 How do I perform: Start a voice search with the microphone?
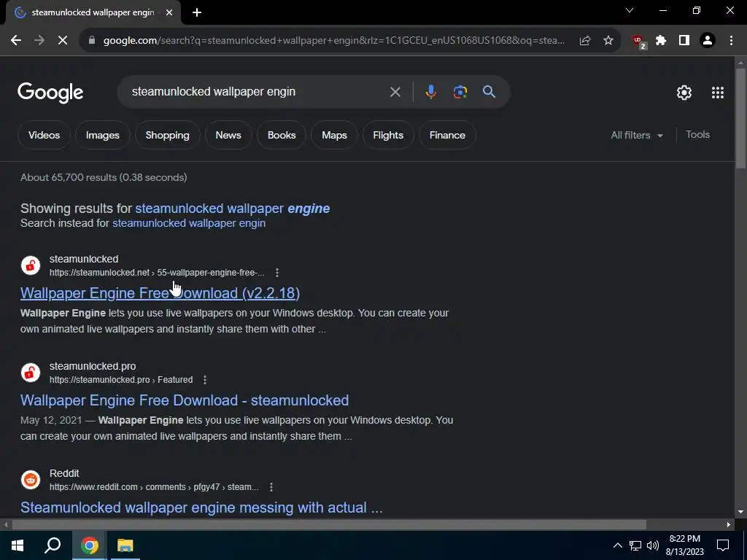(430, 92)
